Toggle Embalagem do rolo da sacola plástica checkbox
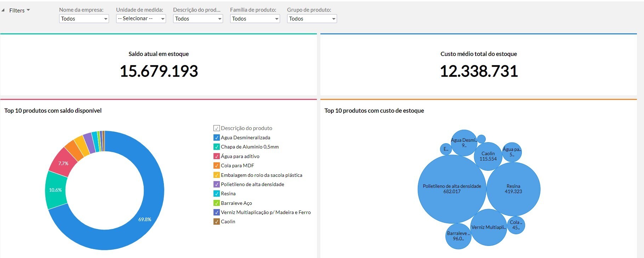 217,175
